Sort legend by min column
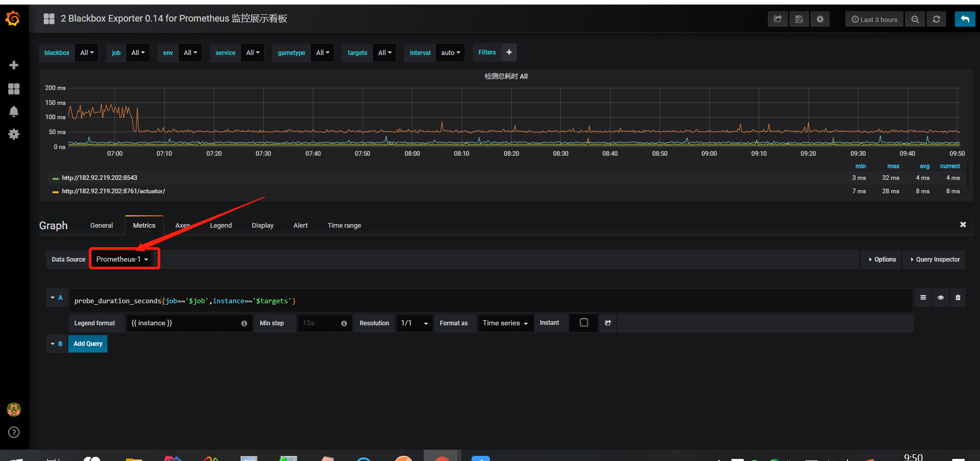The width and height of the screenshot is (980, 461). pos(860,166)
